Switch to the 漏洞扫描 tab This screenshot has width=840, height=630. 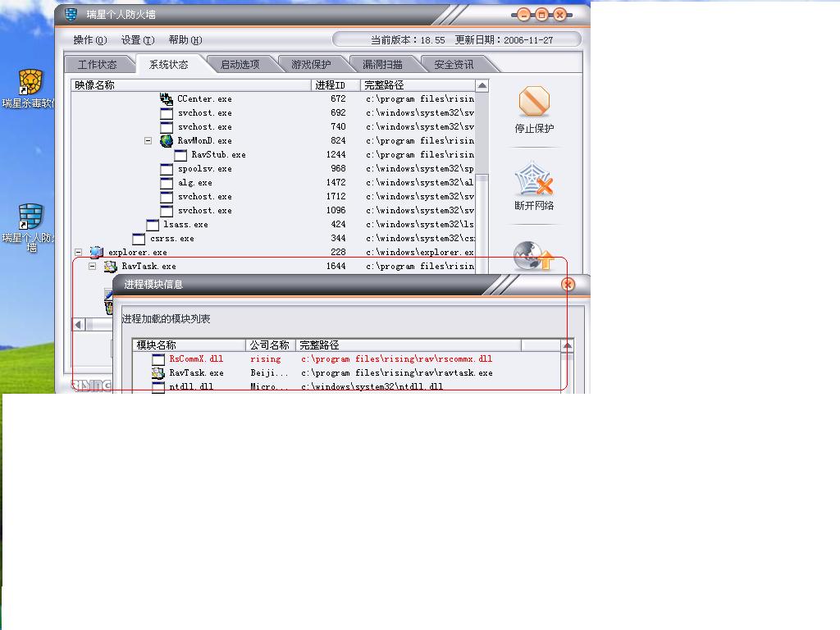pyautogui.click(x=382, y=65)
